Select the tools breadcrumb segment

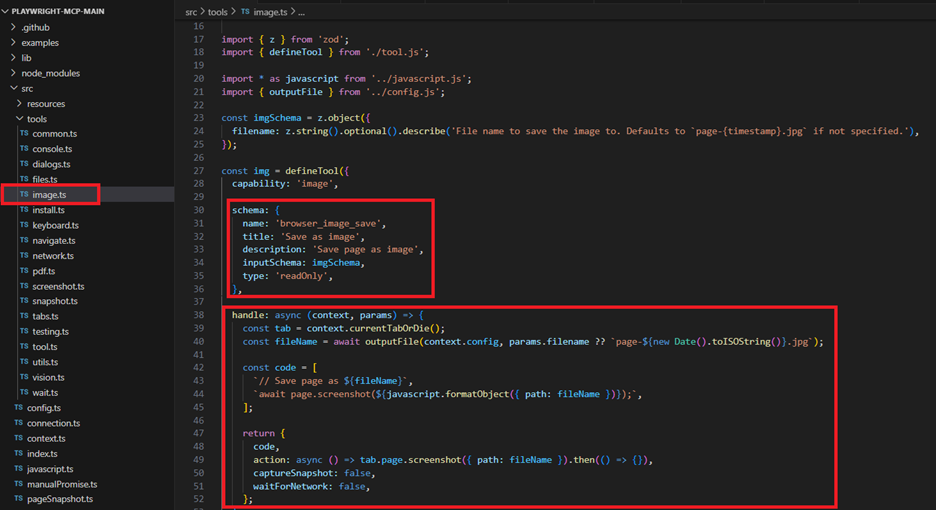(218, 11)
